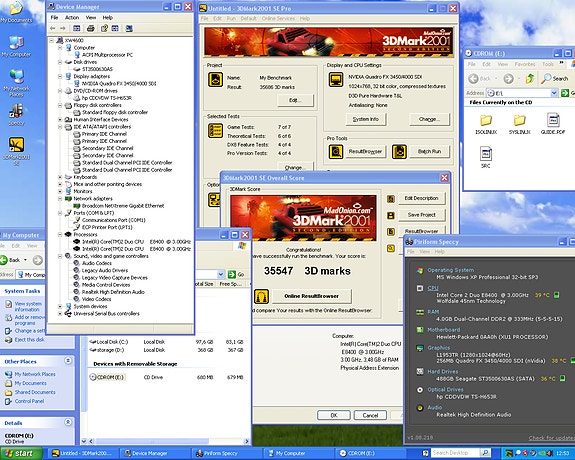Select the My Computer desktop icon
575x460 pixels.
pyautogui.click(x=16, y=47)
